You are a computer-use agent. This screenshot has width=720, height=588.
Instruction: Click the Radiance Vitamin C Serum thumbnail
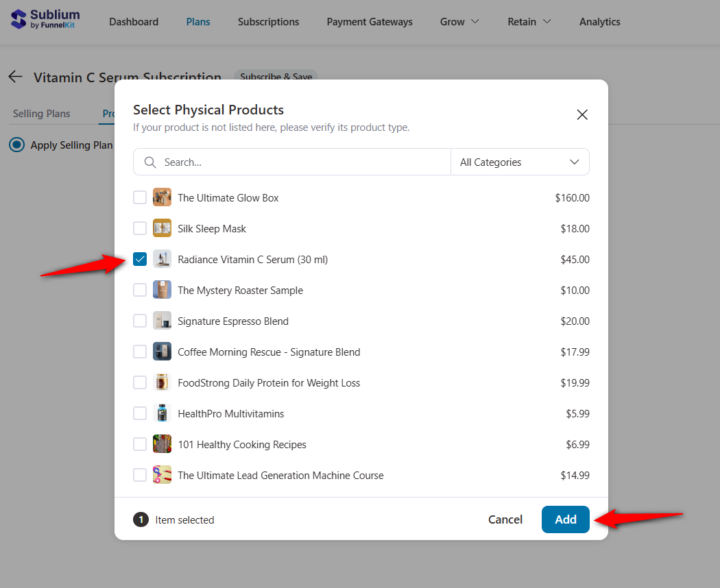162,259
